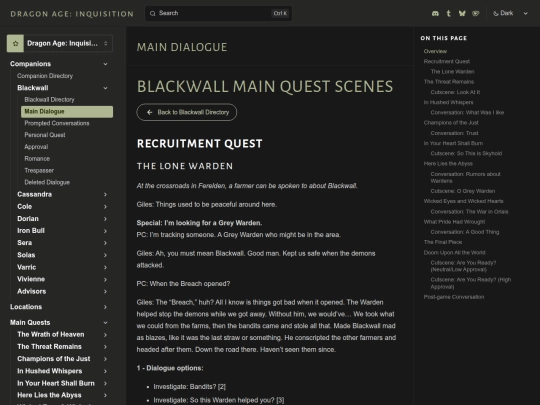This screenshot has width=540, height=405.
Task: Jump to The Final Piece
Action: point(443,242)
